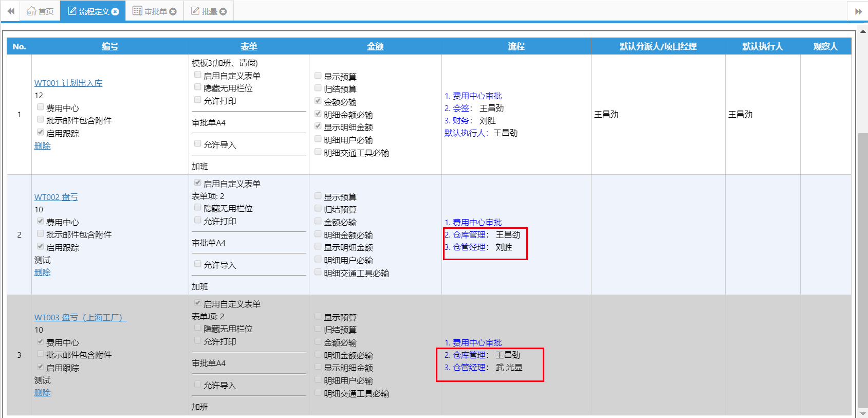Toggle 金额必输 checkbox in WT003 row
The image size is (868, 418).
(x=318, y=341)
